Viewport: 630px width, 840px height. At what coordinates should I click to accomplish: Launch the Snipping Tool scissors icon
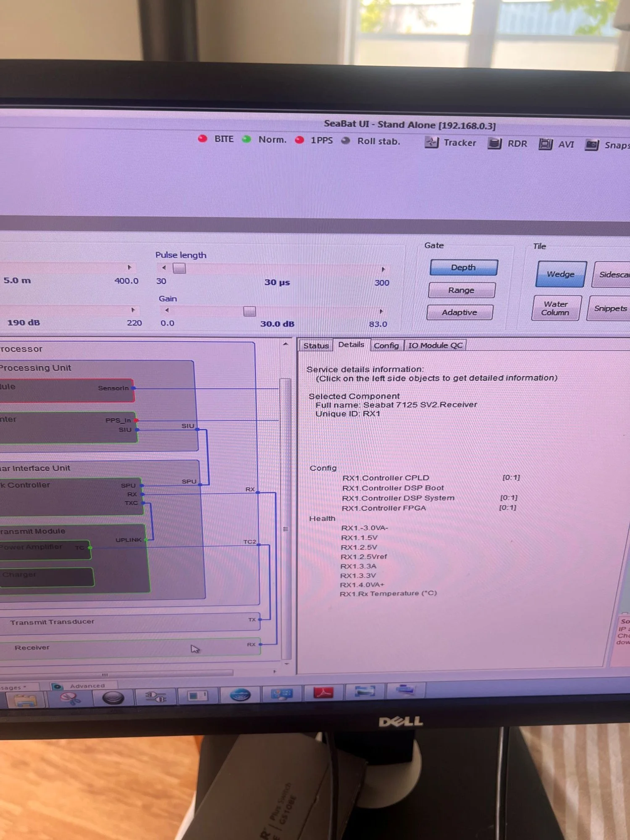pos(70,698)
